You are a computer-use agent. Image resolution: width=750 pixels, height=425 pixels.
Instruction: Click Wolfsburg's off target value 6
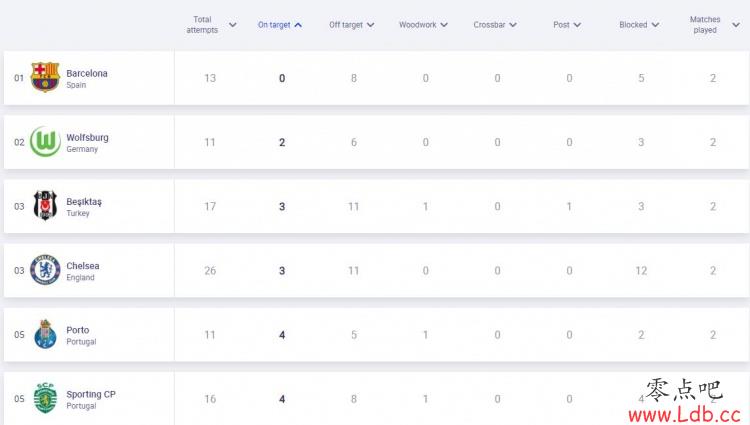coord(353,142)
